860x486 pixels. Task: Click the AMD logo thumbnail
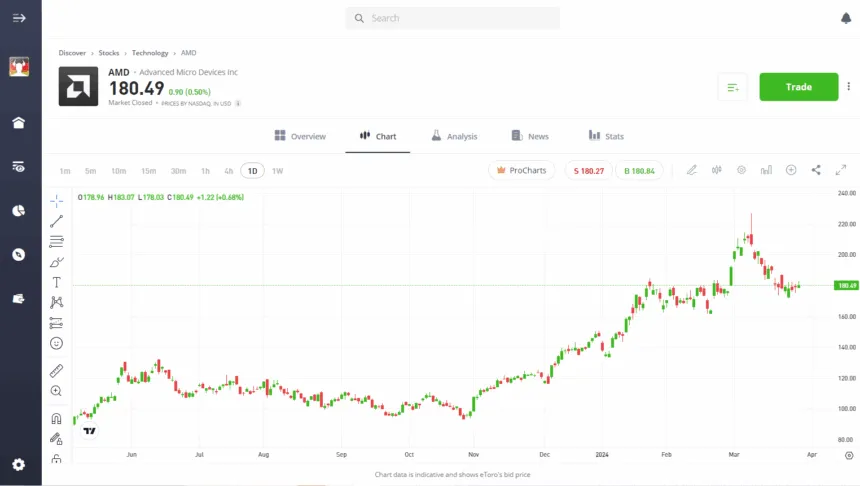tap(78, 86)
